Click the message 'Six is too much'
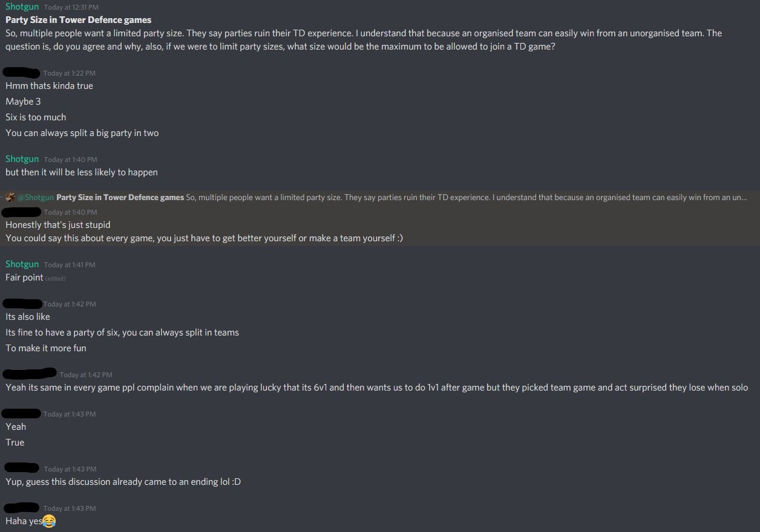This screenshot has height=532, width=760. 36,117
